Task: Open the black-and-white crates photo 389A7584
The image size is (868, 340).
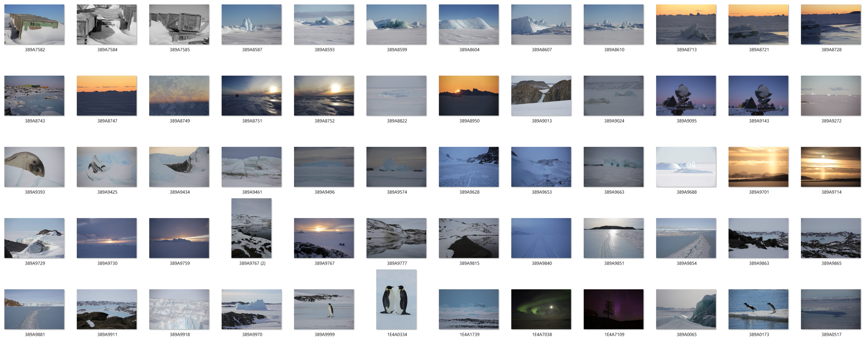Action: [107, 24]
